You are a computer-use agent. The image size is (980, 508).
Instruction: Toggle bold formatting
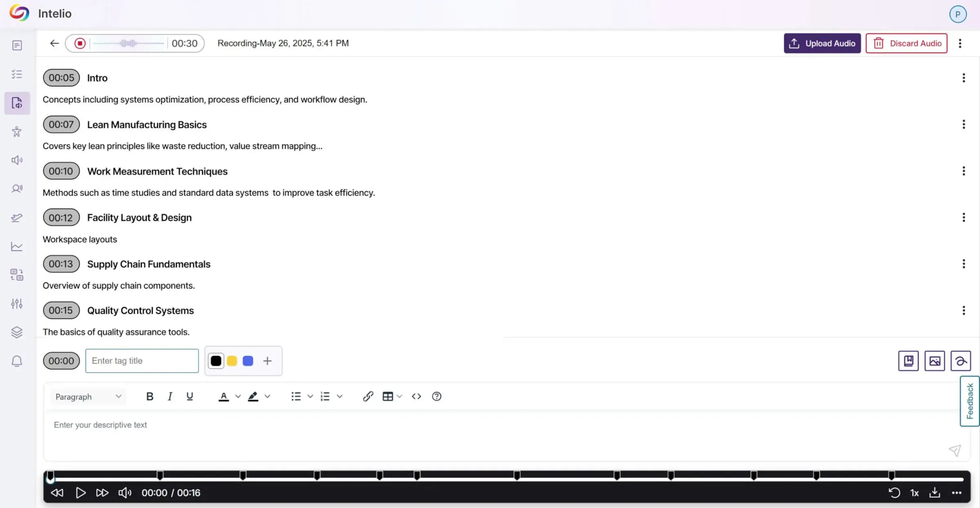pos(149,396)
